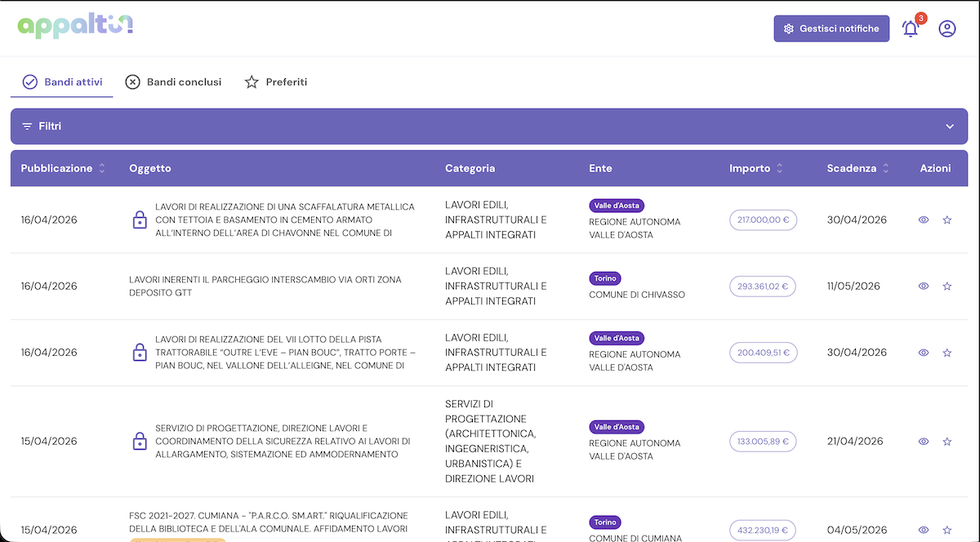Click lock icon on VII lotto pista row
The width and height of the screenshot is (980, 542).
[x=140, y=353]
